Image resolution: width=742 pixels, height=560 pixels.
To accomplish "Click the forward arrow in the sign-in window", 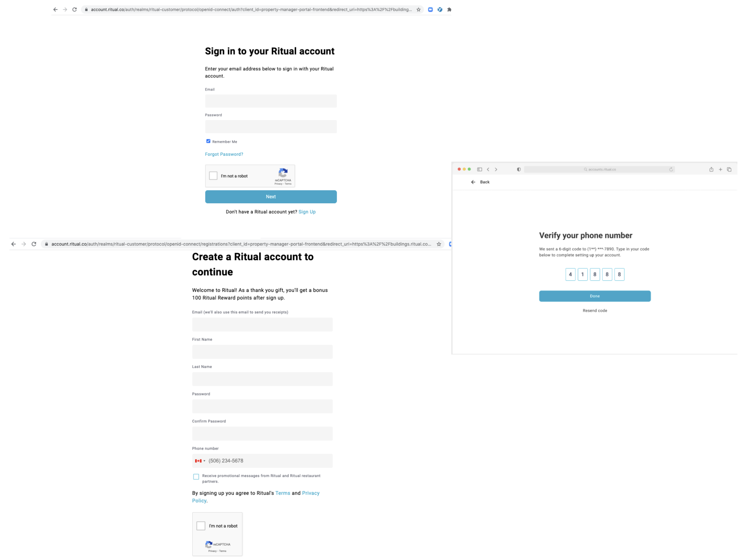I will [65, 9].
